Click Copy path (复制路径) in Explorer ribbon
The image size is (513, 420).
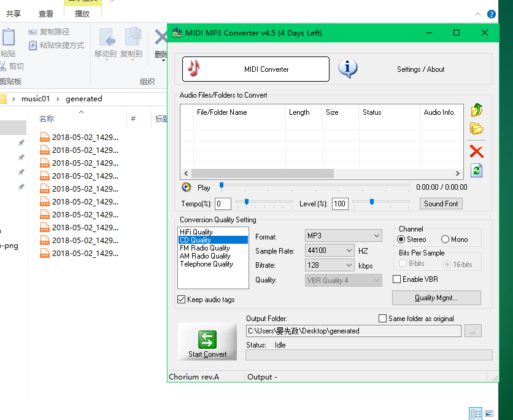[48, 32]
